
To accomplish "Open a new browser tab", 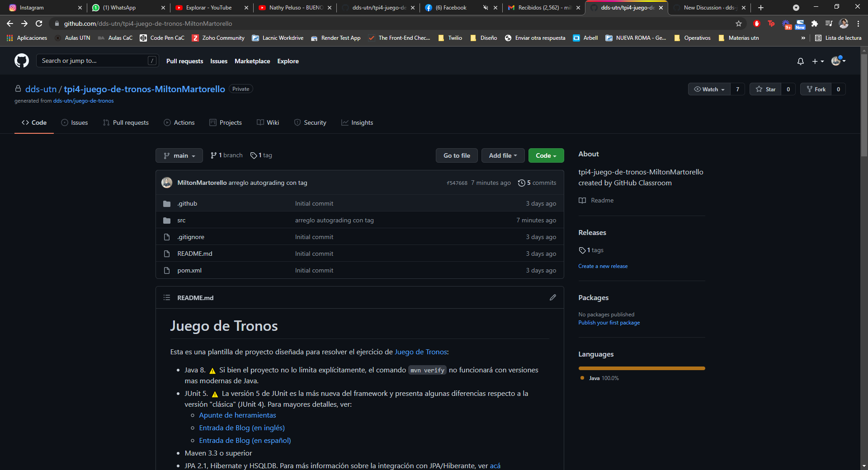I will [x=761, y=8].
